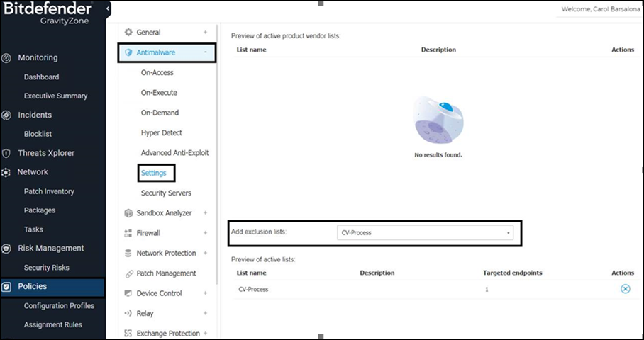Collapse the left navigation sidebar arrow
Image resolution: width=644 pixels, height=340 pixels.
pos(108,8)
